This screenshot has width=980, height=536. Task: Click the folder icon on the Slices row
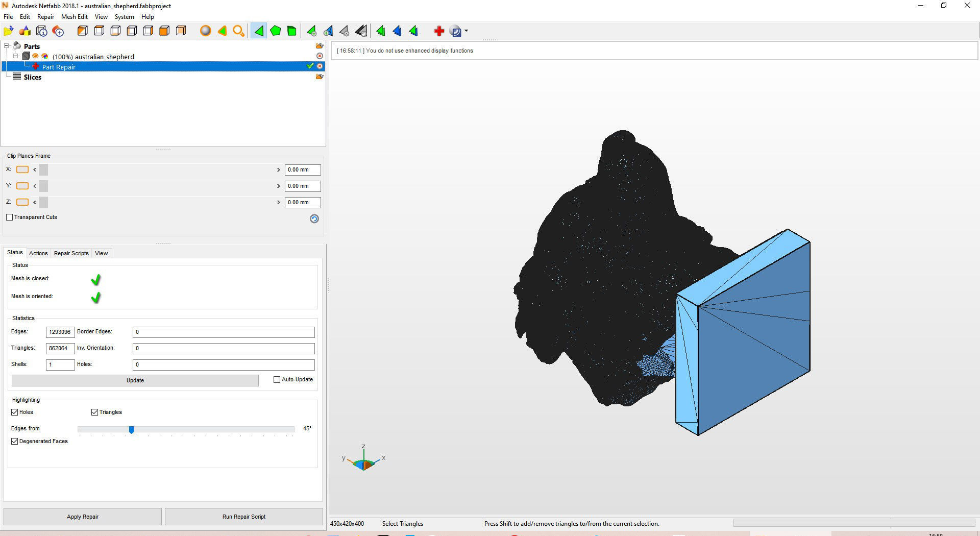click(320, 77)
